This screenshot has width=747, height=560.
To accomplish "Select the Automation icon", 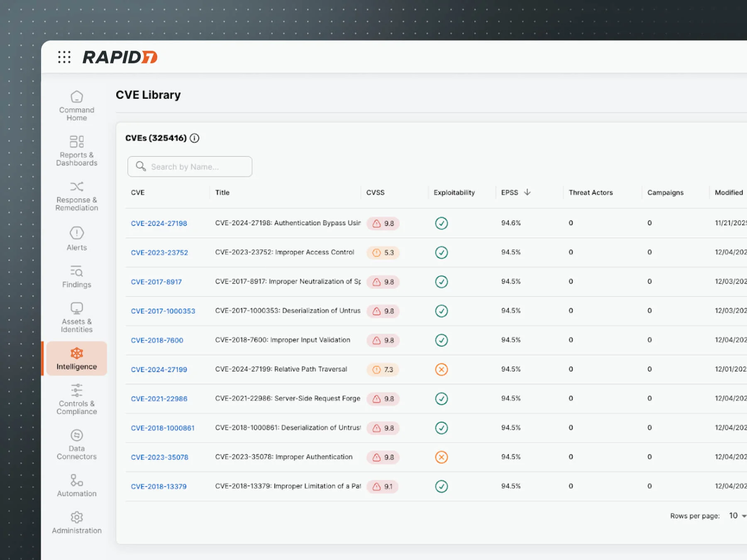I will click(x=76, y=480).
